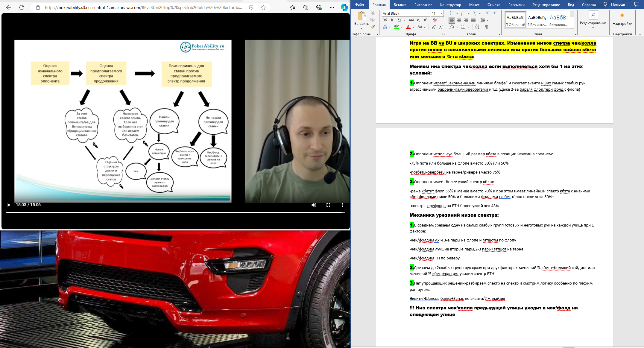
Task: Go back in the Edge browser
Action: [x=9, y=7]
